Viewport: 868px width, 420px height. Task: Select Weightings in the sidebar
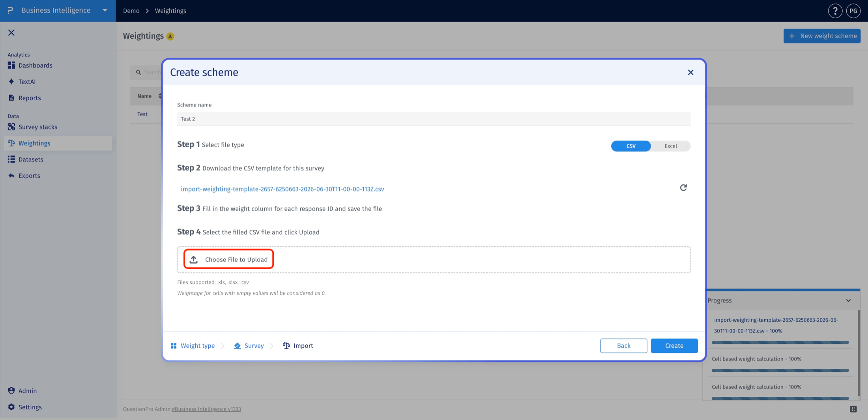(58, 143)
